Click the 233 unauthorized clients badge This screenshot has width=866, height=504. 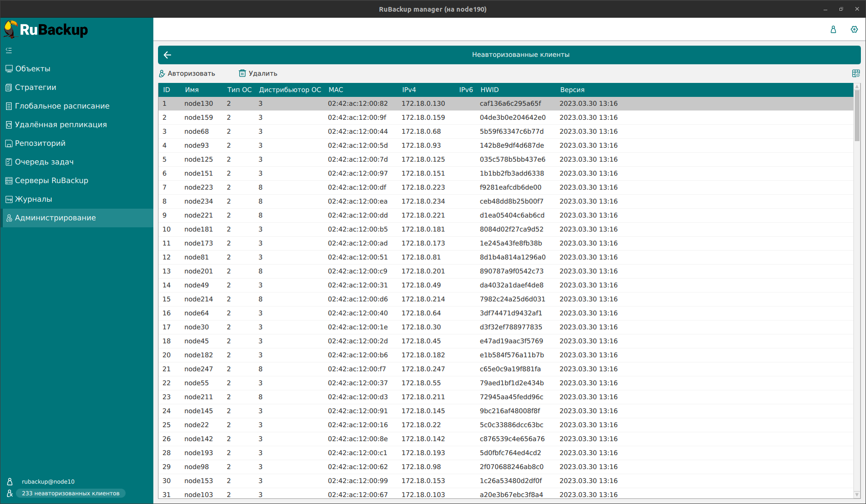[71, 493]
